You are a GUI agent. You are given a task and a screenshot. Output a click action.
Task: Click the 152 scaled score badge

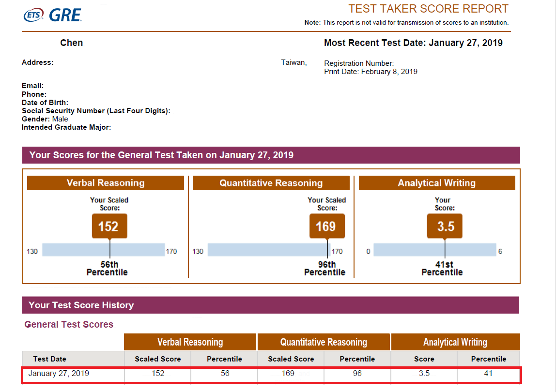pyautogui.click(x=109, y=226)
